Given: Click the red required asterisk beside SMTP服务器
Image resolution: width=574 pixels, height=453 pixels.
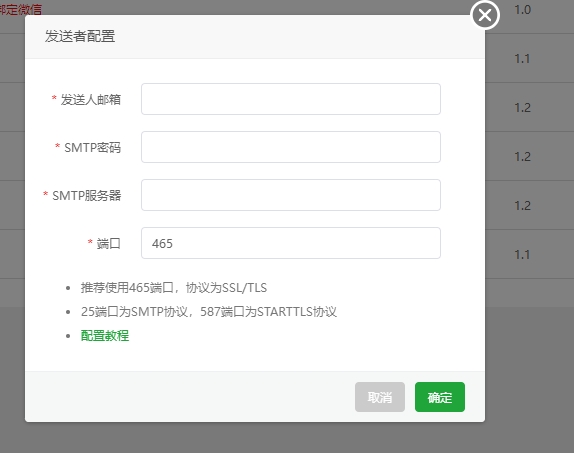Looking at the screenshot, I should (46, 194).
